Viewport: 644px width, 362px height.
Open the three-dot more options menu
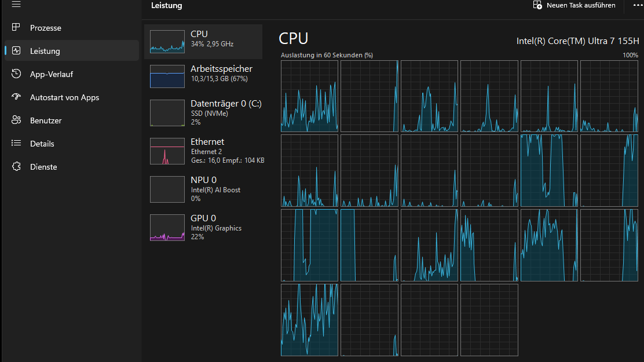638,5
